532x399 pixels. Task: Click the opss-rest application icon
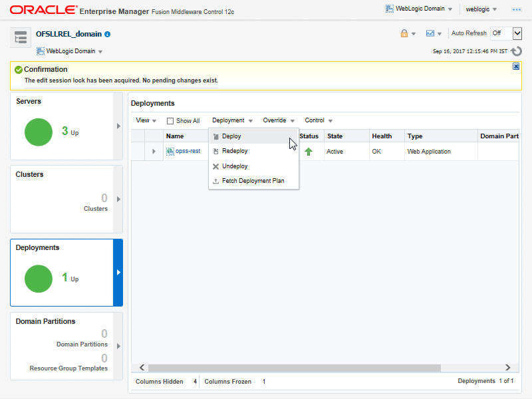[x=170, y=152]
